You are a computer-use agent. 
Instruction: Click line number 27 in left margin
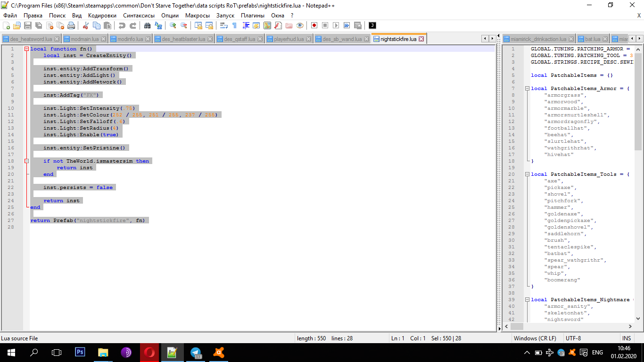click(11, 221)
